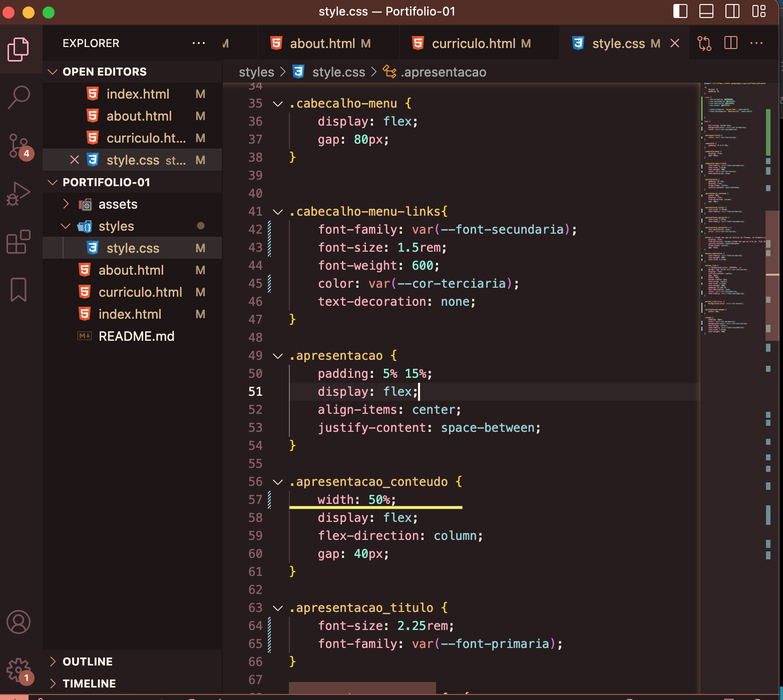Open the Bookmarks view icon
The width and height of the screenshot is (783, 700).
(x=19, y=290)
